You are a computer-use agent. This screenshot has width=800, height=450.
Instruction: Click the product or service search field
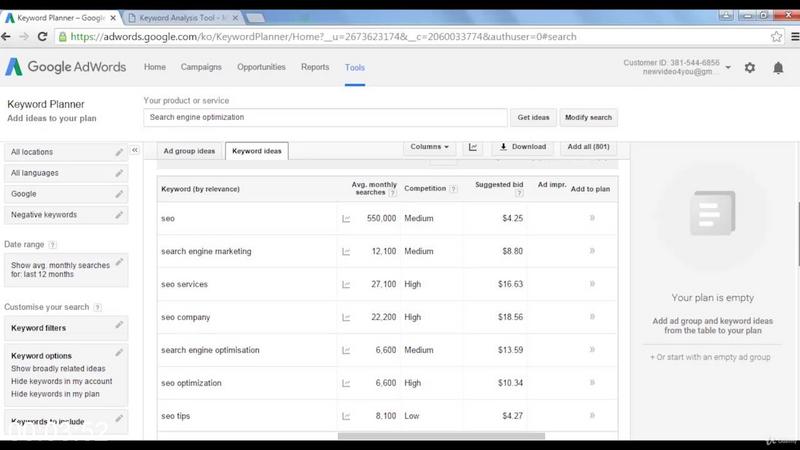point(326,117)
